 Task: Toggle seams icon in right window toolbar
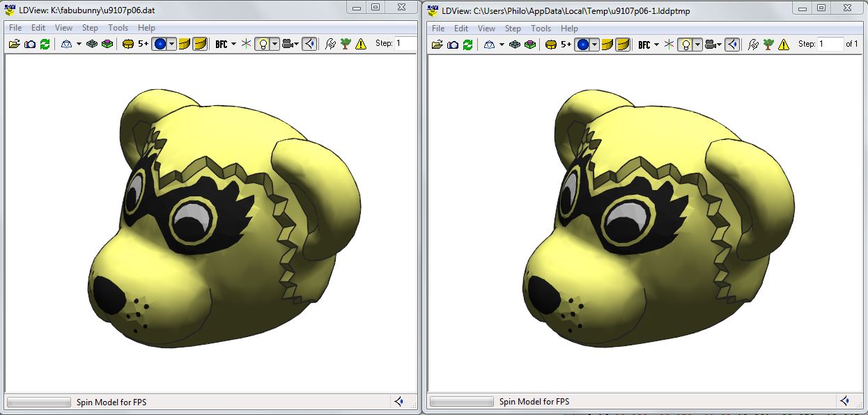pyautogui.click(x=515, y=45)
